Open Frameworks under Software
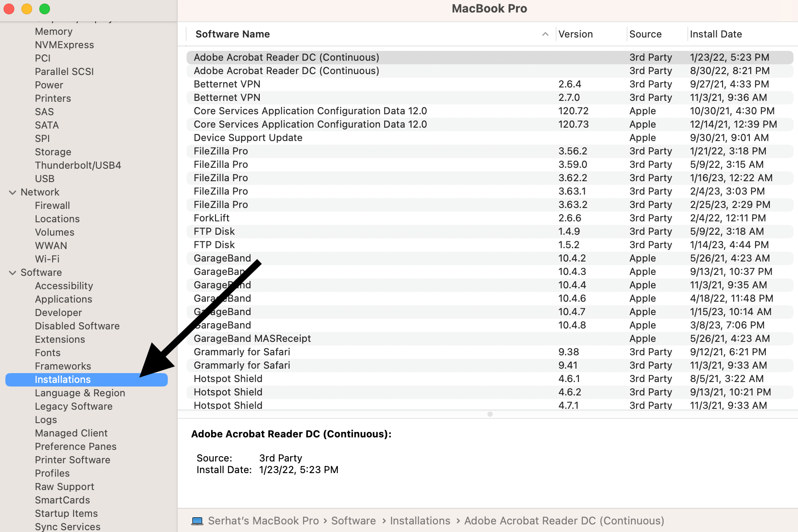This screenshot has width=798, height=532. 63,366
